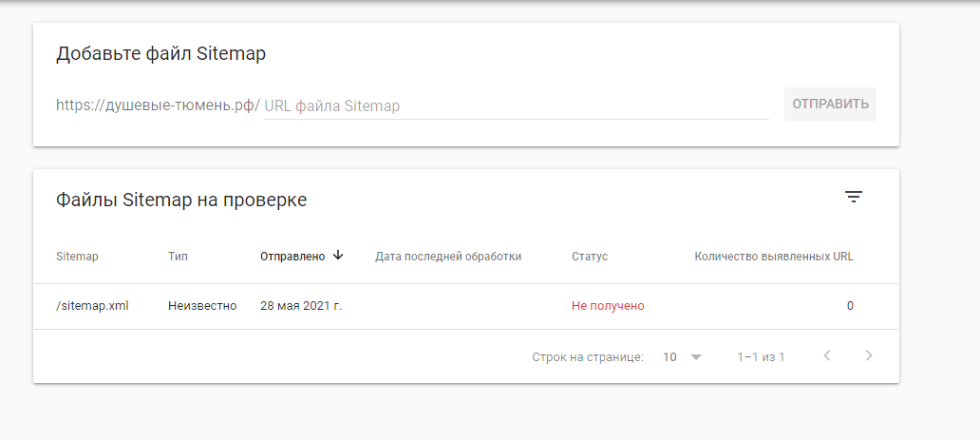The height and width of the screenshot is (440, 980).
Task: Focus the URL файла Sitemap input field
Action: click(517, 105)
